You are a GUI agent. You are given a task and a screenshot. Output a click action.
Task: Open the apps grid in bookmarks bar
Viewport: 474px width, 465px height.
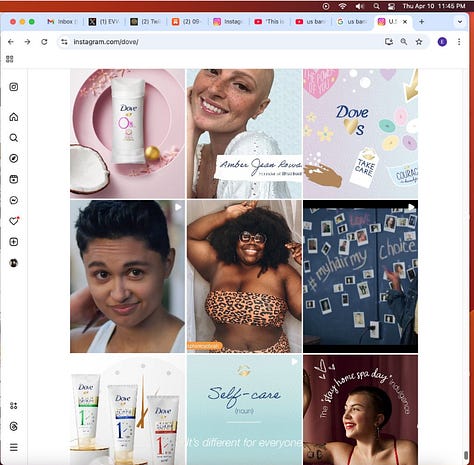[x=10, y=59]
